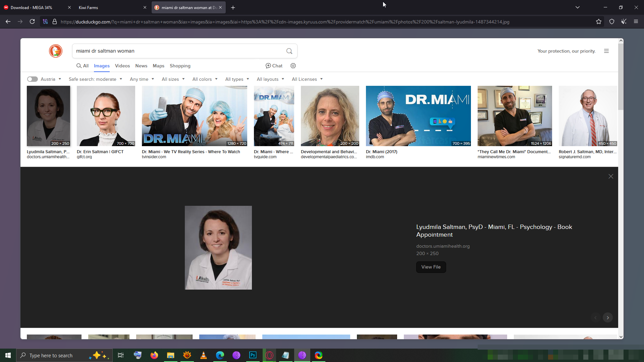This screenshot has height=362, width=644.
Task: Open Photoshop from the taskbar
Action: pos(253,355)
